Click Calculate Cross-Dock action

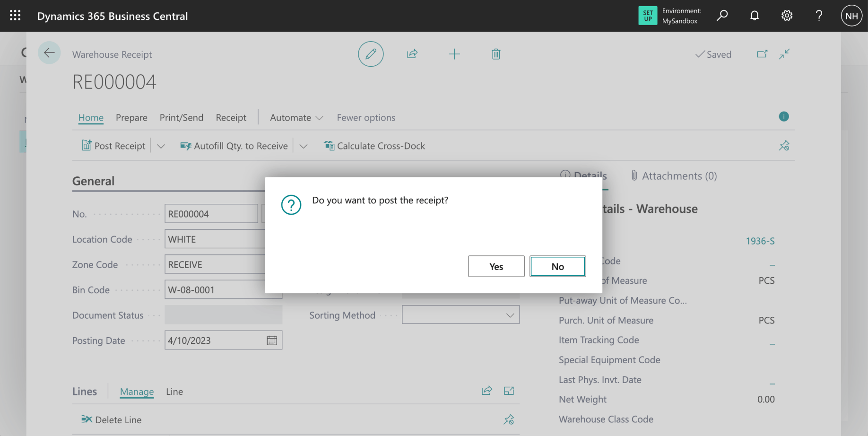374,146
